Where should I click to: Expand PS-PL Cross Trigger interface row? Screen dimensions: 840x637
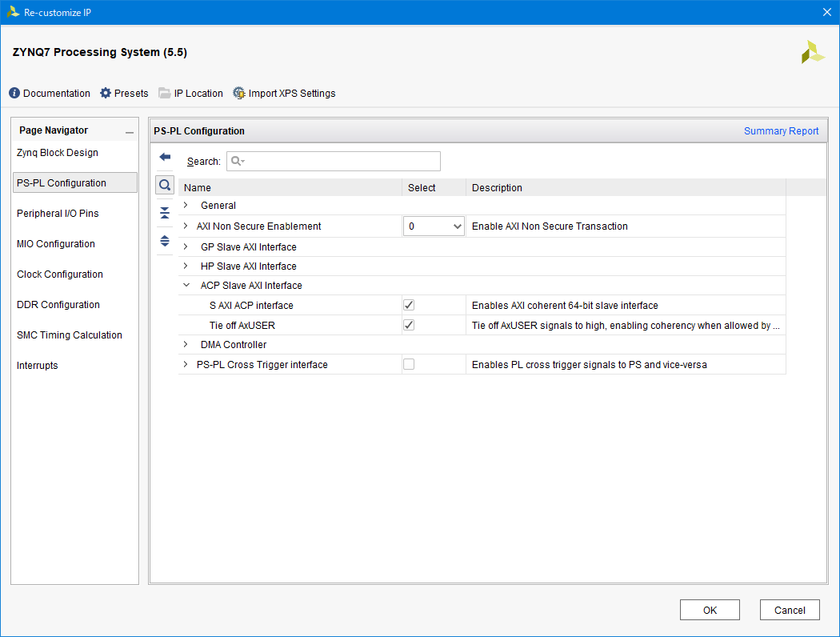pyautogui.click(x=186, y=364)
